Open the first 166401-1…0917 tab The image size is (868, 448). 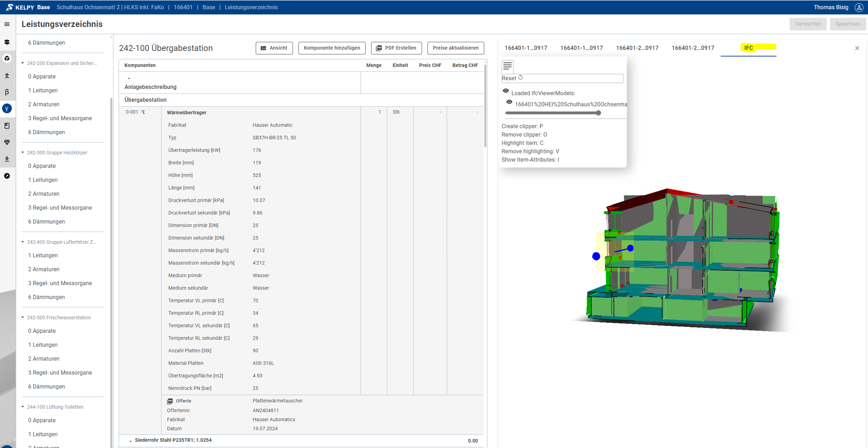pos(526,48)
